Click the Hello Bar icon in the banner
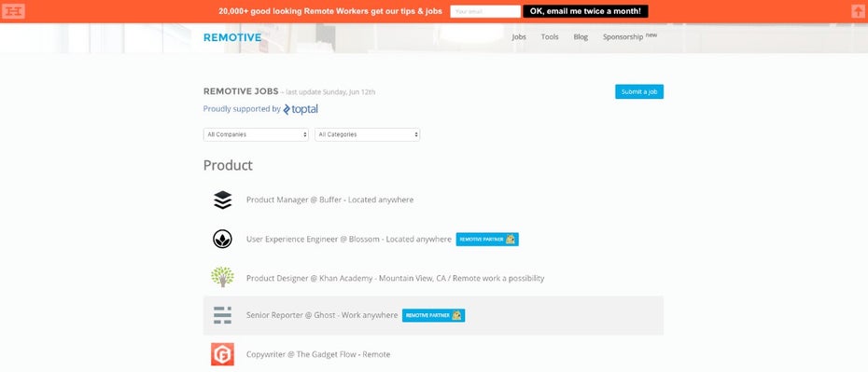Image resolution: width=868 pixels, height=372 pixels. coord(13,11)
